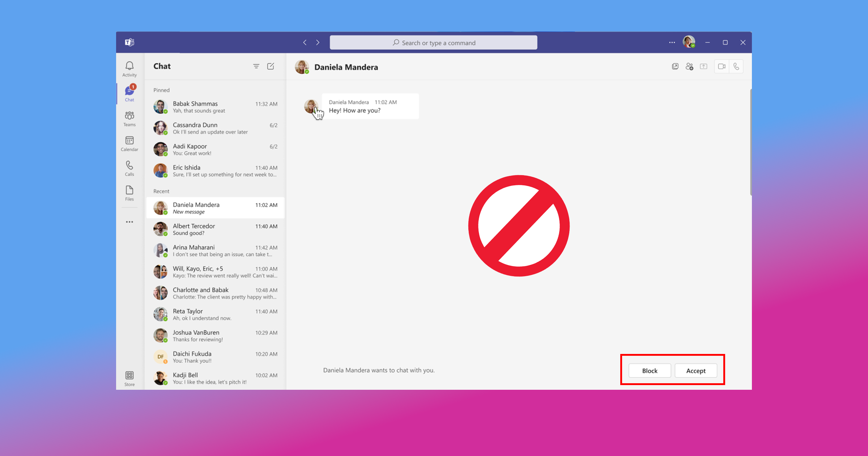Start audio call with Daniela Mandera
The image size is (868, 456).
(736, 67)
